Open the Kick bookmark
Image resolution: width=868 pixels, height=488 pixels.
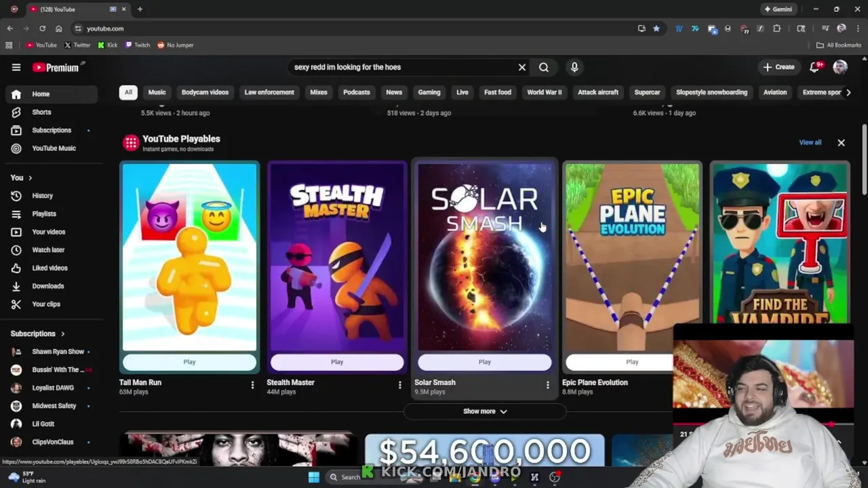click(x=108, y=45)
